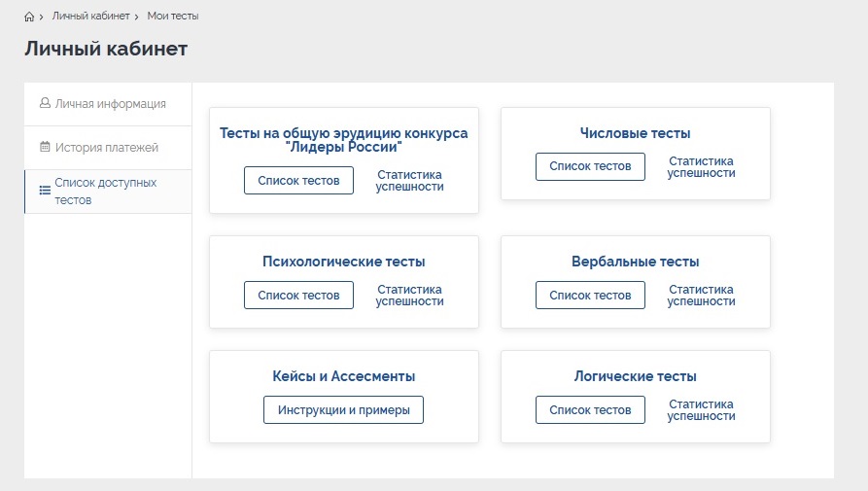Screen dimensions: 868x491
Task: View Статистика успешности for Логические тесты
Action: [x=701, y=410]
